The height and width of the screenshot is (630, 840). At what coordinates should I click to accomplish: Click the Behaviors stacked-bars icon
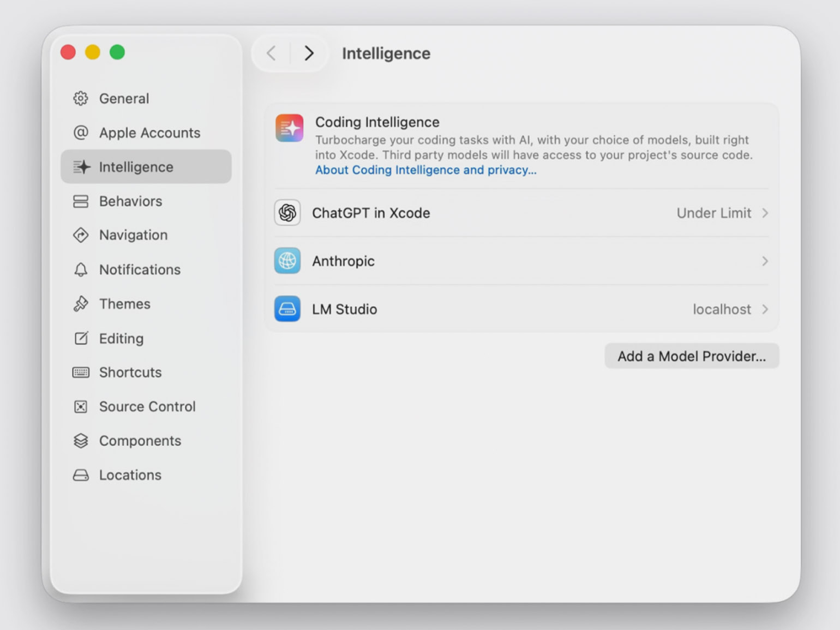click(x=81, y=201)
